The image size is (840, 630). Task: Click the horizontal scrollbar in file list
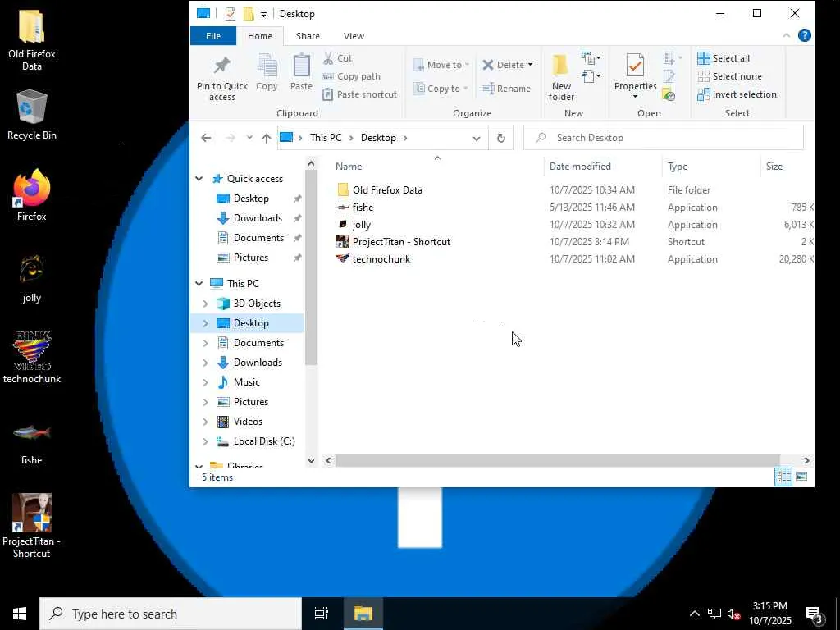(557, 460)
